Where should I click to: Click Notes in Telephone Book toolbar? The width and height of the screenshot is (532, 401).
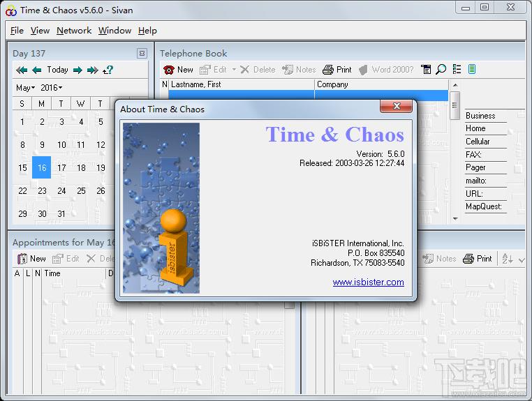click(x=299, y=70)
